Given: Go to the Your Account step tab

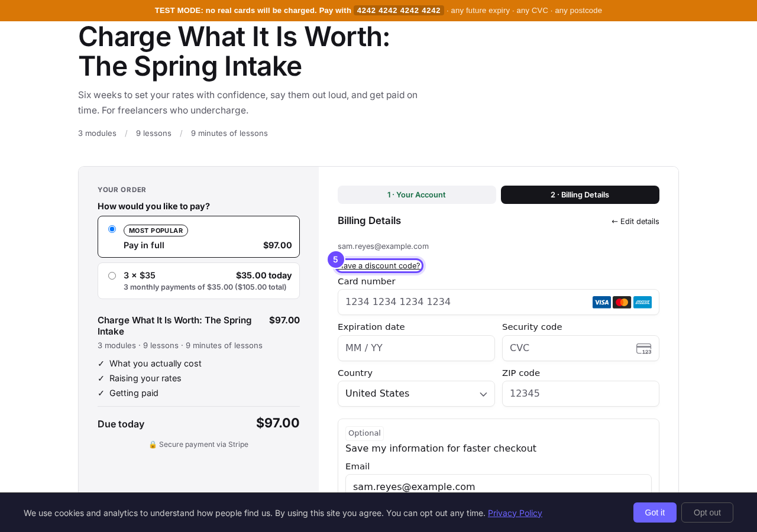Looking at the screenshot, I should click(416, 194).
